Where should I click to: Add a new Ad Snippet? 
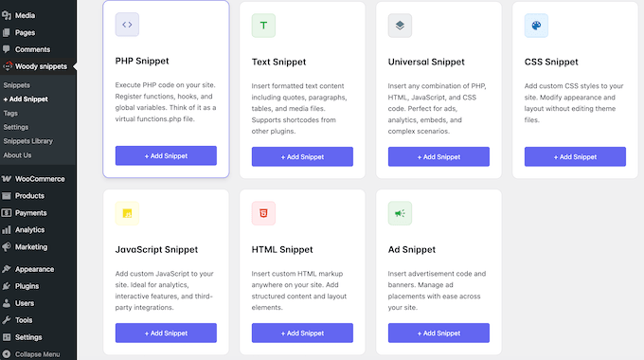[x=438, y=333]
